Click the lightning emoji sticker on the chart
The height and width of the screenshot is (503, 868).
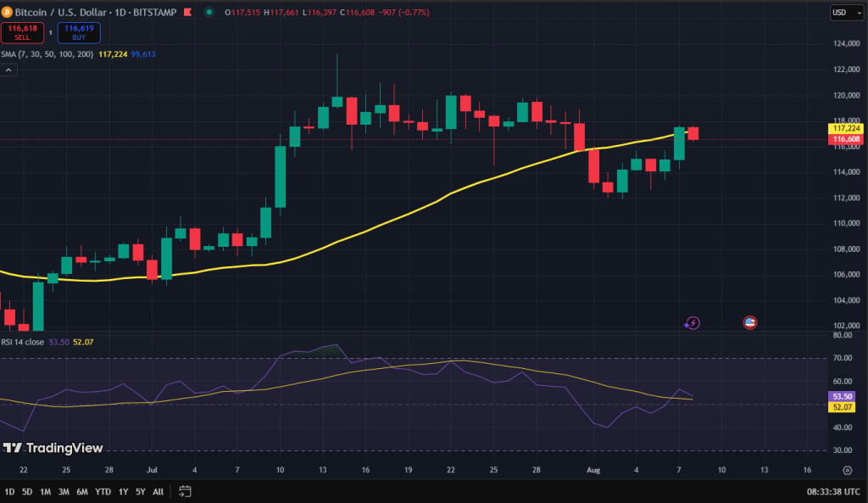click(x=692, y=323)
